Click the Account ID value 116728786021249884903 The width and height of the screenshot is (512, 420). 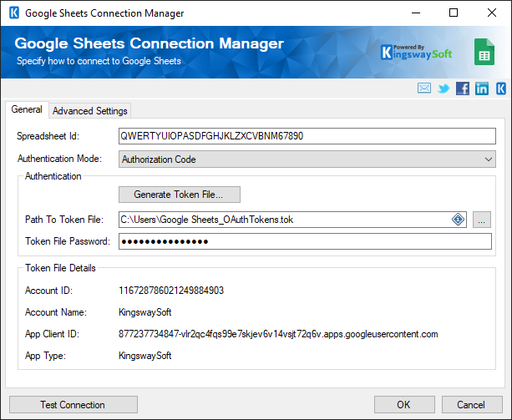point(171,291)
